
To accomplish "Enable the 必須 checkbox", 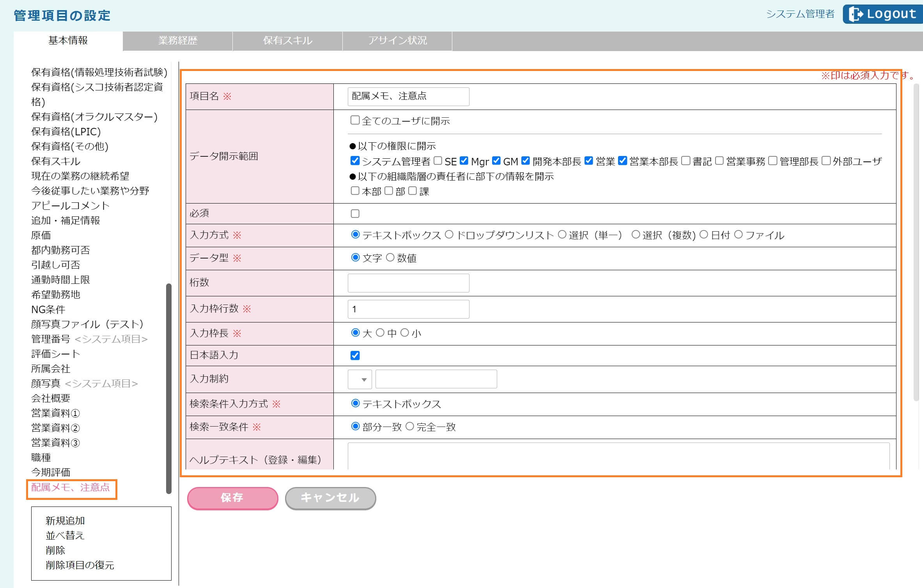I will (355, 213).
